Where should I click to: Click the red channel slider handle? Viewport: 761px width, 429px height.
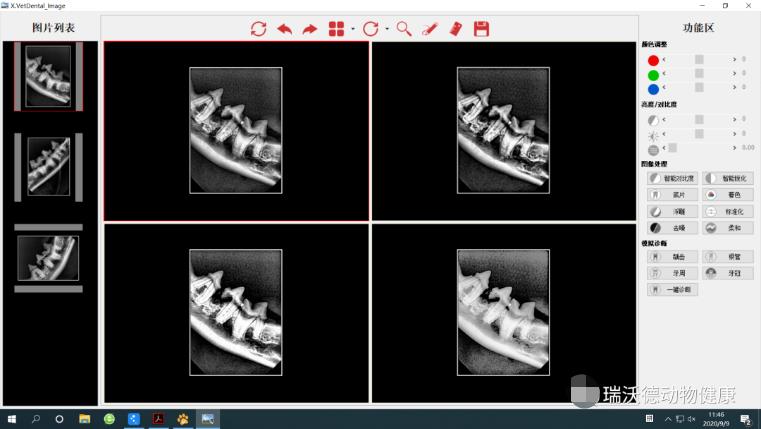click(x=699, y=59)
